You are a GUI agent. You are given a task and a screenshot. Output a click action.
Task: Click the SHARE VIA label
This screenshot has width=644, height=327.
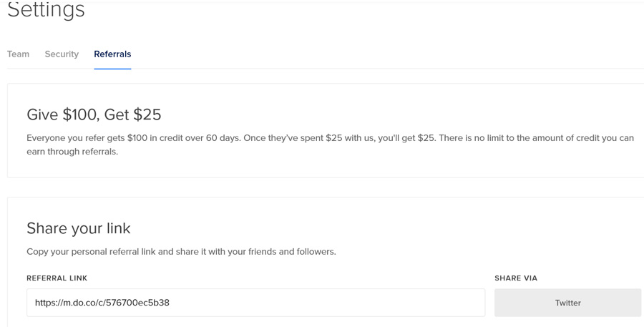[x=516, y=278]
